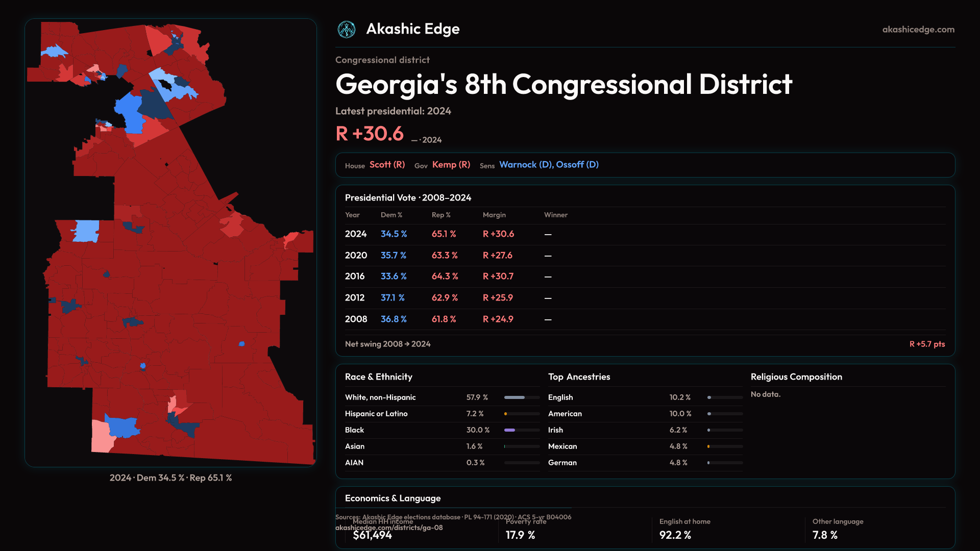The image size is (980, 551).
Task: Click the large light-blue precinct on map
Action: pyautogui.click(x=87, y=231)
